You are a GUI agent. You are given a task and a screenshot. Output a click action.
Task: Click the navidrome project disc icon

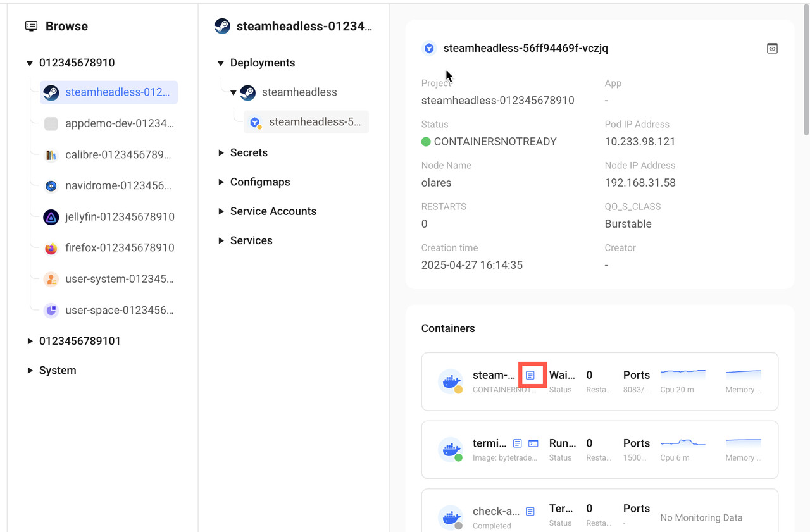pos(51,185)
